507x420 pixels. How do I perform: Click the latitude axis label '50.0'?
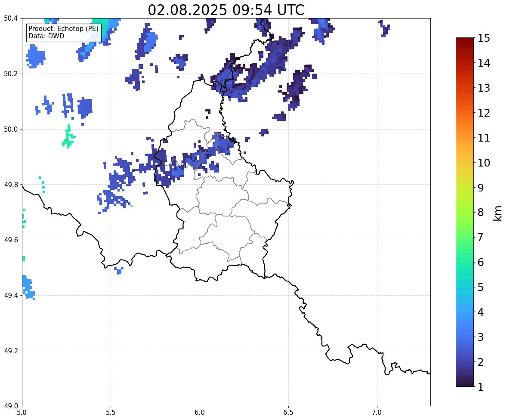[11, 130]
